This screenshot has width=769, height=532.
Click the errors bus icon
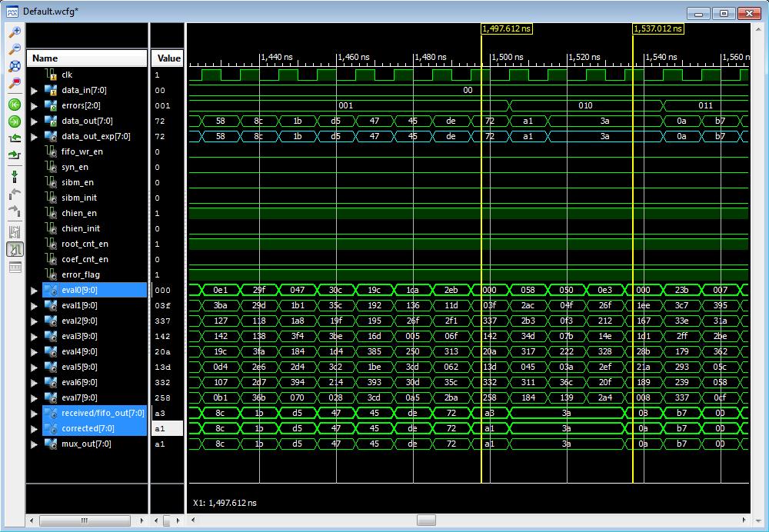tap(51, 105)
